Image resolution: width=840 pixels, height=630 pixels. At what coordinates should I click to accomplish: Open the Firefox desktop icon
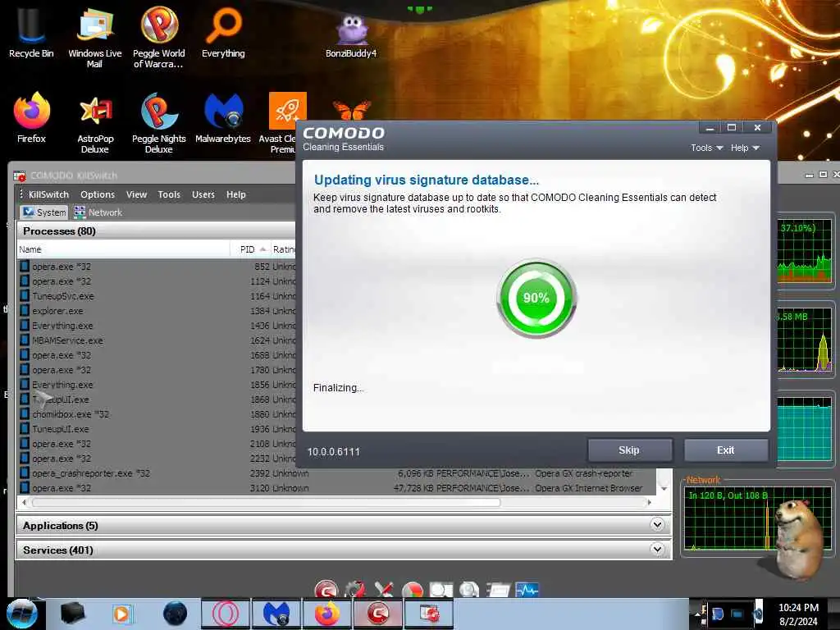click(x=31, y=118)
